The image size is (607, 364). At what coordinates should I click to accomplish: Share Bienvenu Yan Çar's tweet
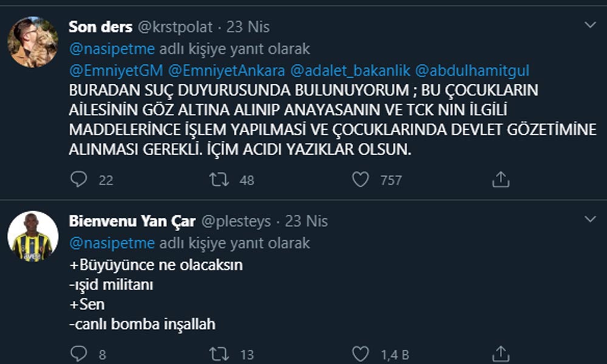pyautogui.click(x=500, y=353)
